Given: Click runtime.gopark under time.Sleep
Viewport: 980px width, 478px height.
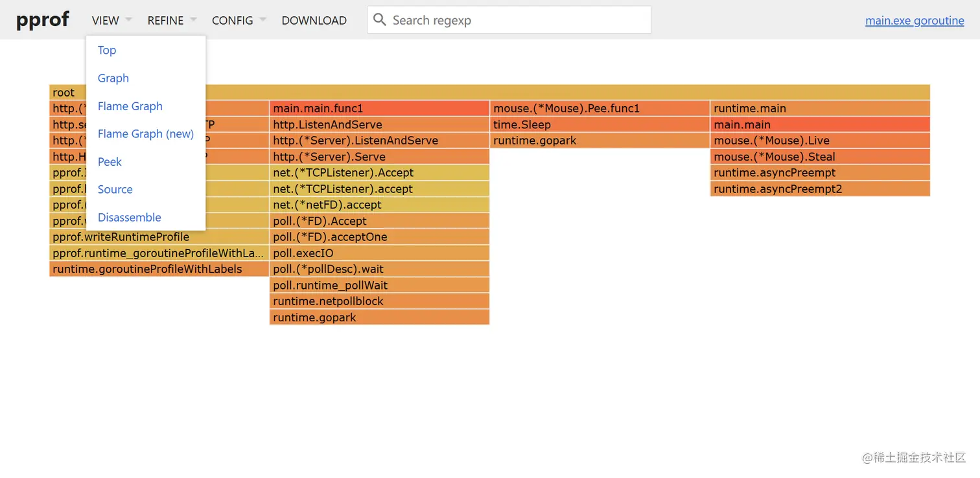Looking at the screenshot, I should [600, 141].
